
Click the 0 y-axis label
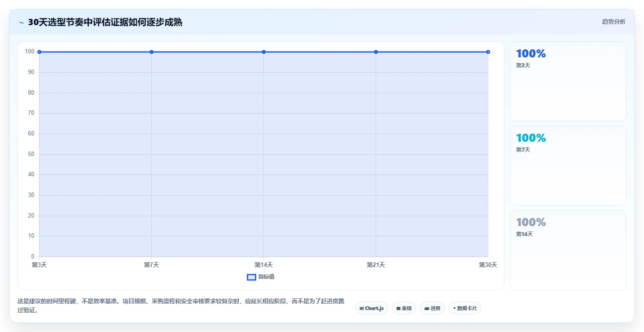click(33, 257)
